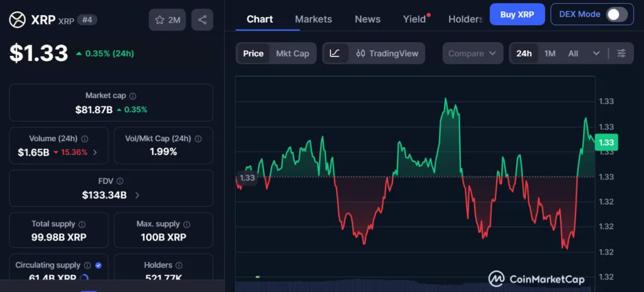The width and height of the screenshot is (644, 292).
Task: Click FDV info icon
Action: [120, 181]
